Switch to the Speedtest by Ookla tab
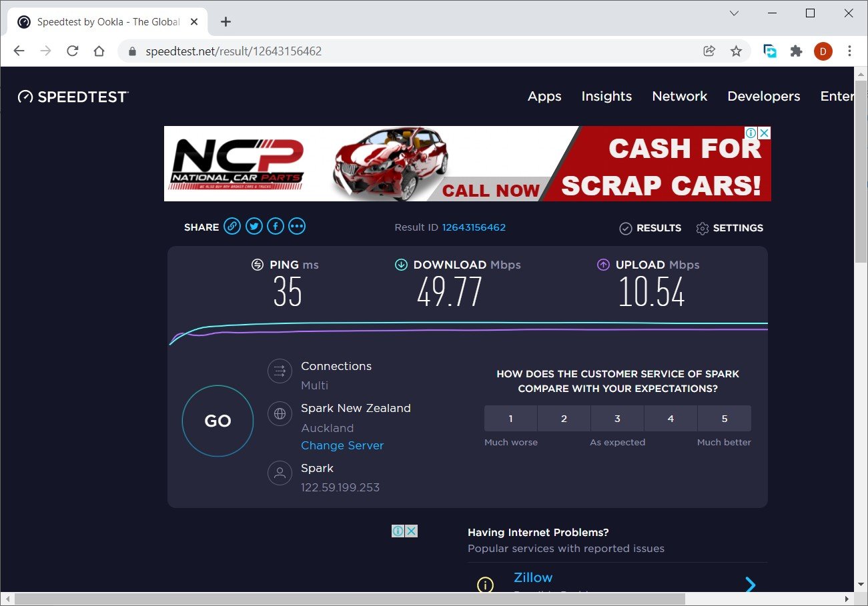Viewport: 868px width, 606px height. point(107,22)
